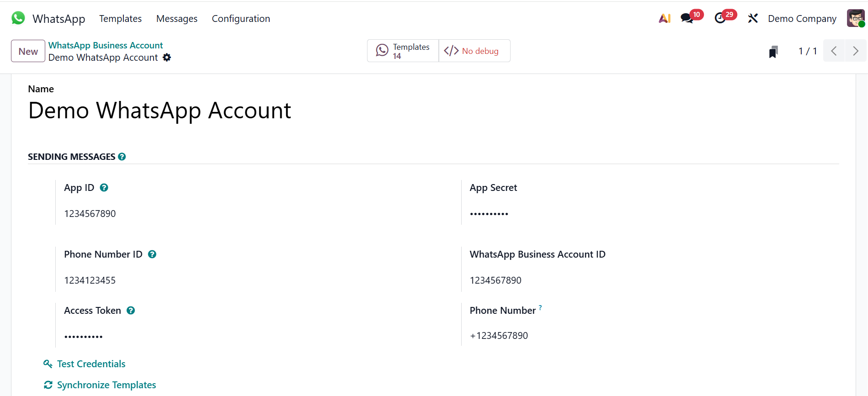
Task: Click the App ID help icon
Action: (x=104, y=188)
